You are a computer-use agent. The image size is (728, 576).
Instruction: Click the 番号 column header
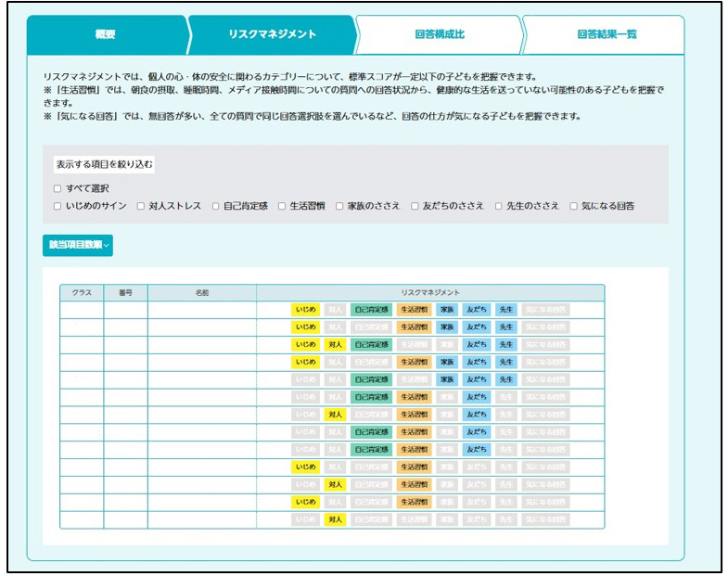(x=125, y=293)
